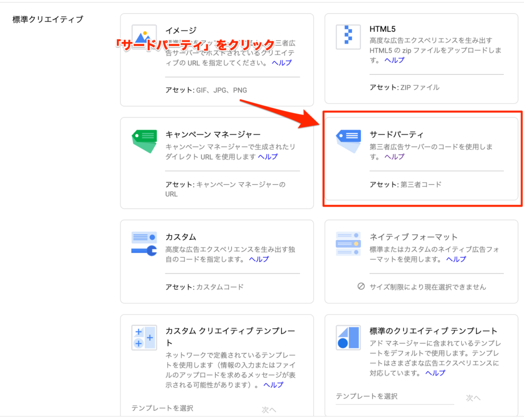Click the カスタム クリエイティブ テンプレート title

tap(230, 337)
